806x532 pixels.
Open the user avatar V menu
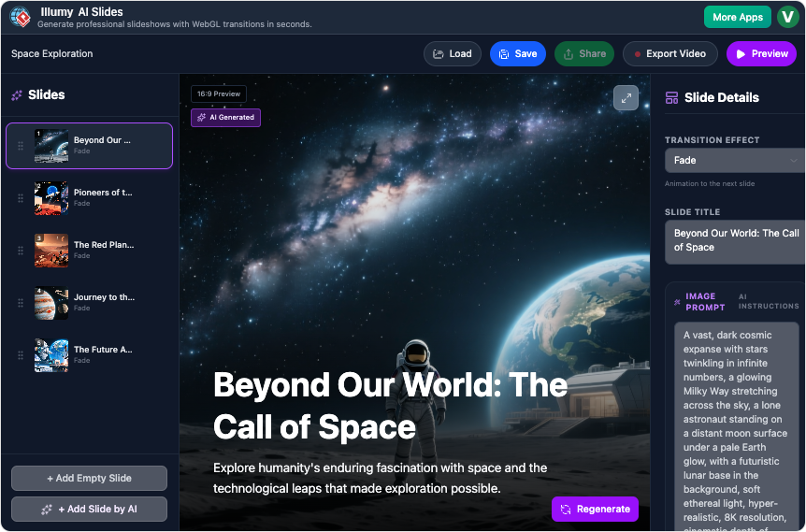[788, 17]
